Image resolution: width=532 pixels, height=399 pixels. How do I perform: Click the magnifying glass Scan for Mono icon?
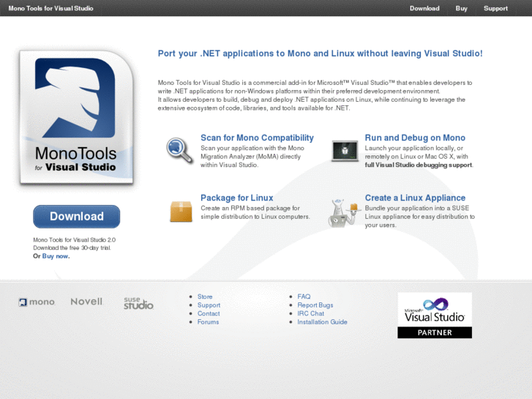180,151
